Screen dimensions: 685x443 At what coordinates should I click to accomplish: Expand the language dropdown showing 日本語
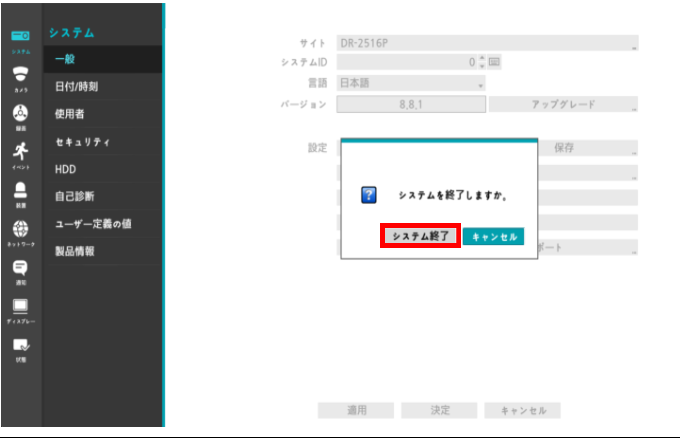click(x=411, y=83)
